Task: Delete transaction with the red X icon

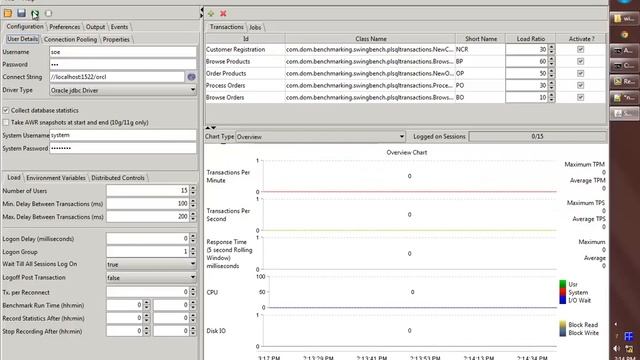Action: [223, 13]
